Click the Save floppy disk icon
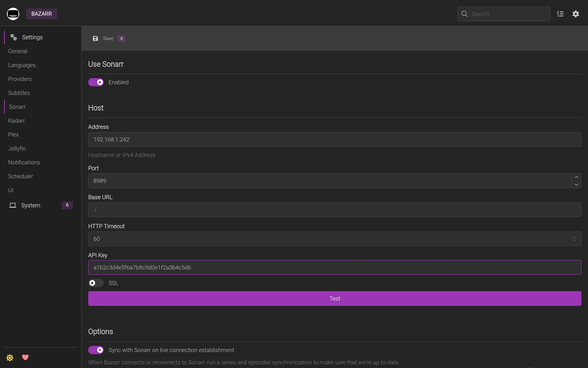The image size is (588, 368). coord(95,38)
